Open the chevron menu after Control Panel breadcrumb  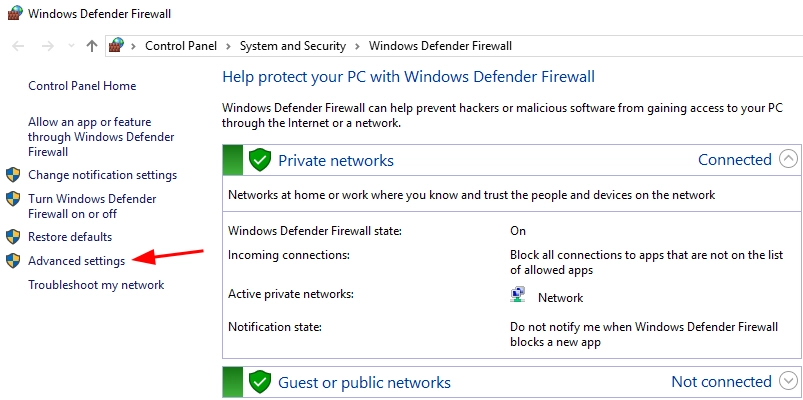coord(229,46)
